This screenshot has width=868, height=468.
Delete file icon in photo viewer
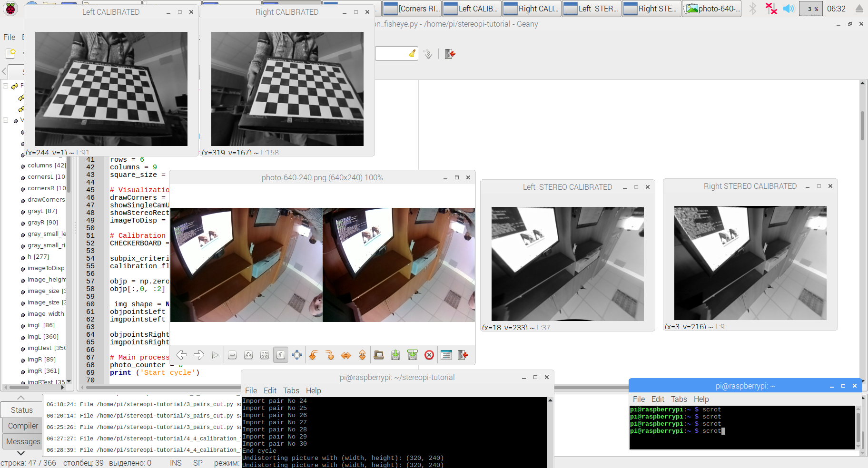(429, 355)
